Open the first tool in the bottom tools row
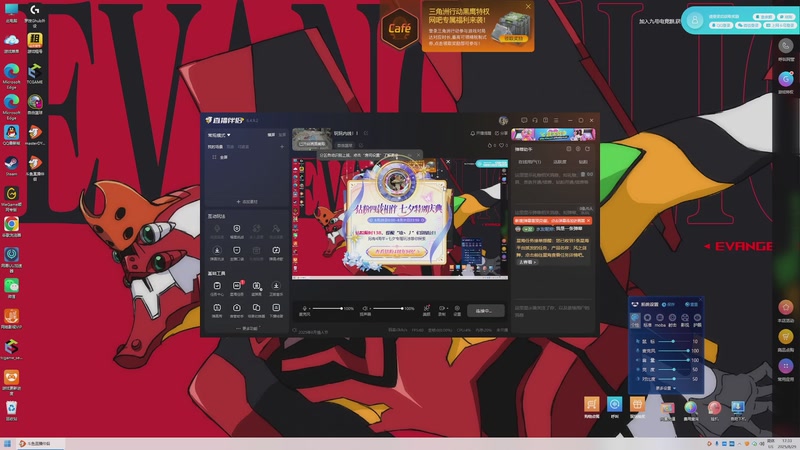Viewport: 800px width, 450px height. point(217,310)
